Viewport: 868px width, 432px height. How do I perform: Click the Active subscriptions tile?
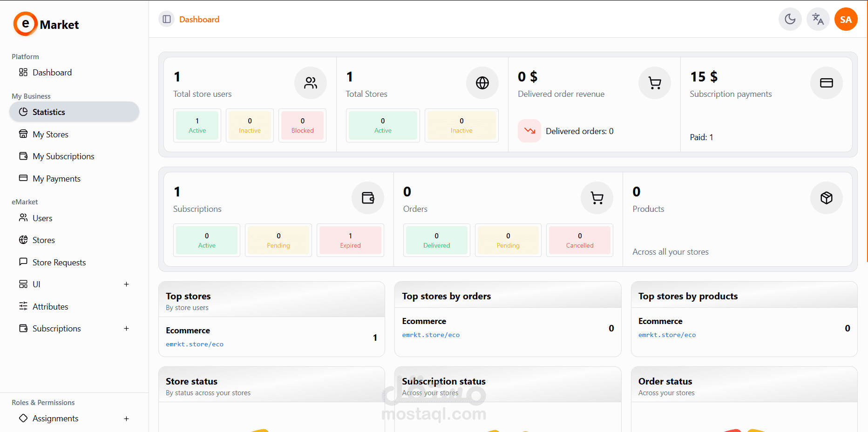[x=207, y=240]
